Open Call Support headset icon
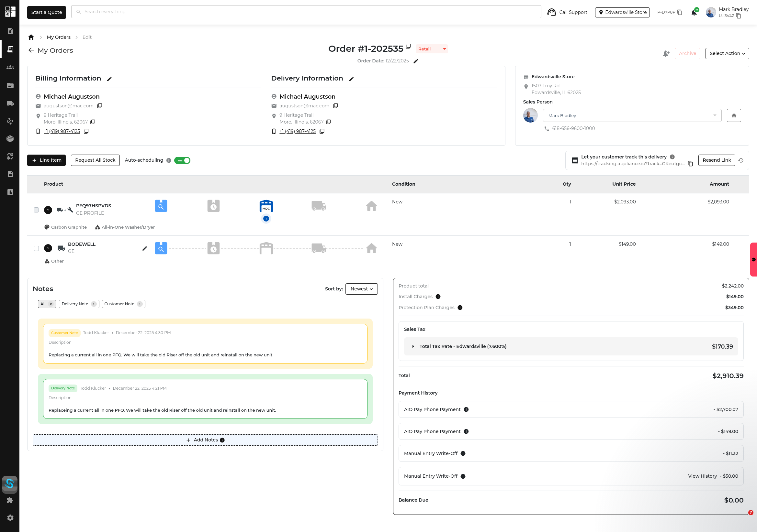 [x=551, y=12]
